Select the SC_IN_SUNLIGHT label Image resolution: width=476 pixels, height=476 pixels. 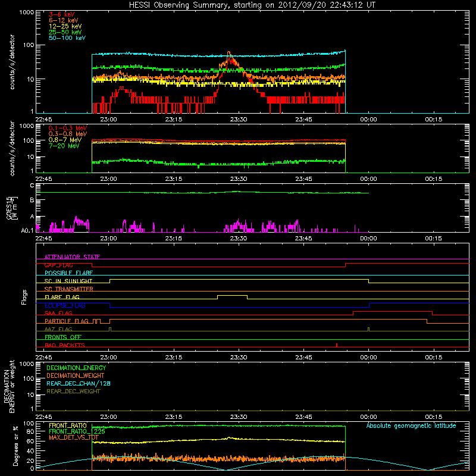point(68,281)
